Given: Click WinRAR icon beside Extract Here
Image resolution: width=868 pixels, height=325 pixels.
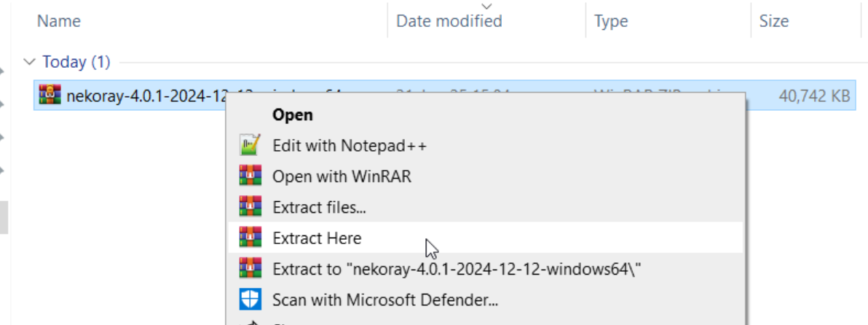Looking at the screenshot, I should point(250,238).
